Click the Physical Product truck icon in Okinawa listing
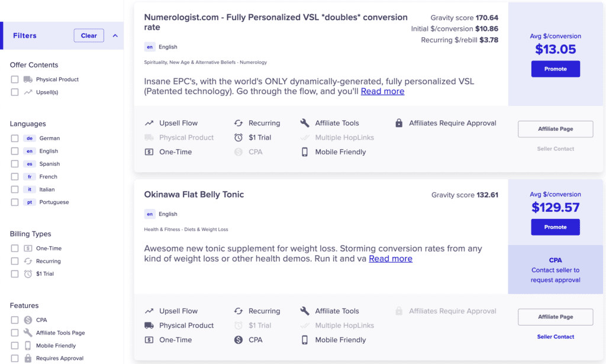This screenshot has width=606, height=364. [x=149, y=326]
